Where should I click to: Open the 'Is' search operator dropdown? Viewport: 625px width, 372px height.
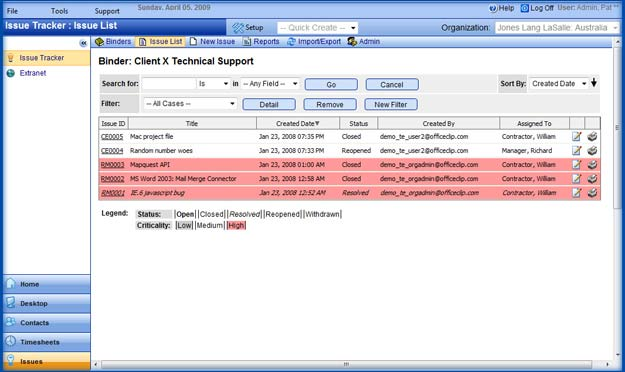coord(213,84)
